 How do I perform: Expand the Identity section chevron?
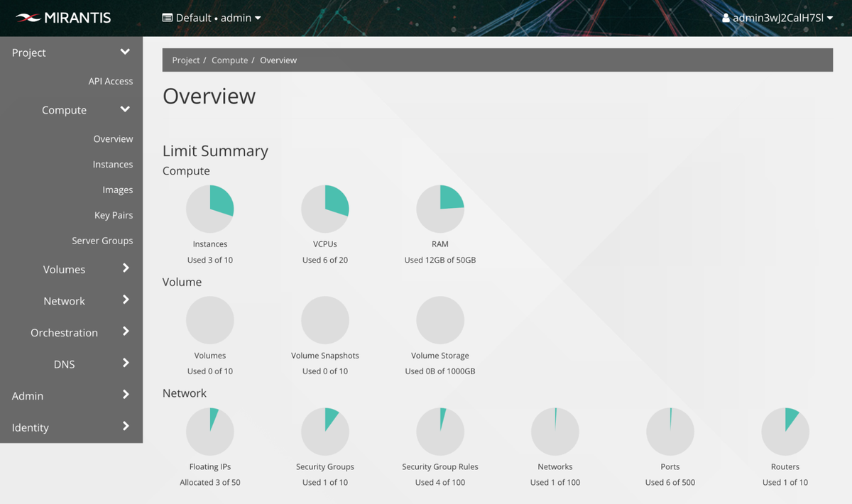(x=126, y=427)
